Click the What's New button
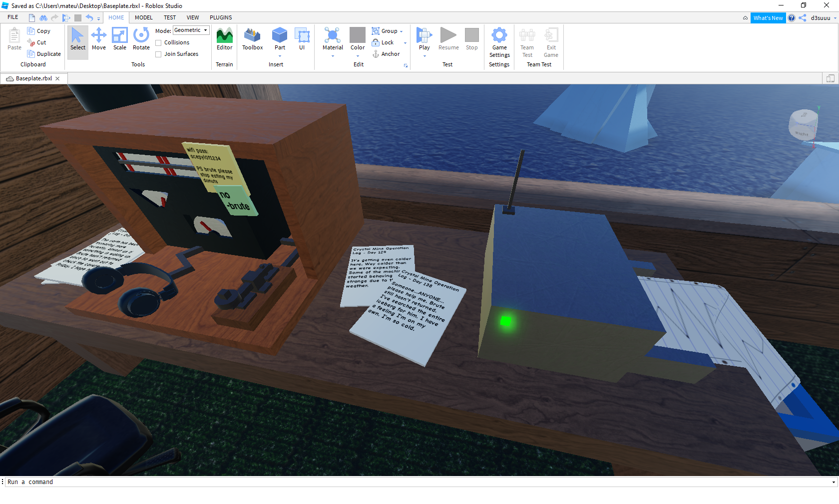Screen dimensions: 839x504 pyautogui.click(x=768, y=18)
